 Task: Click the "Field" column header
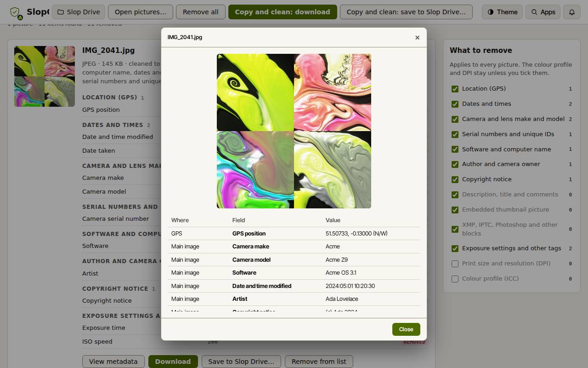click(x=238, y=220)
